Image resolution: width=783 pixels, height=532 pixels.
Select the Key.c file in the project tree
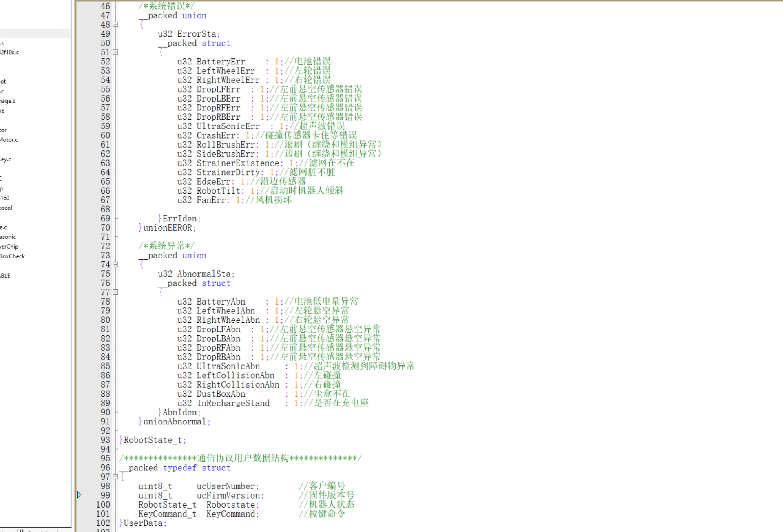click(x=6, y=159)
